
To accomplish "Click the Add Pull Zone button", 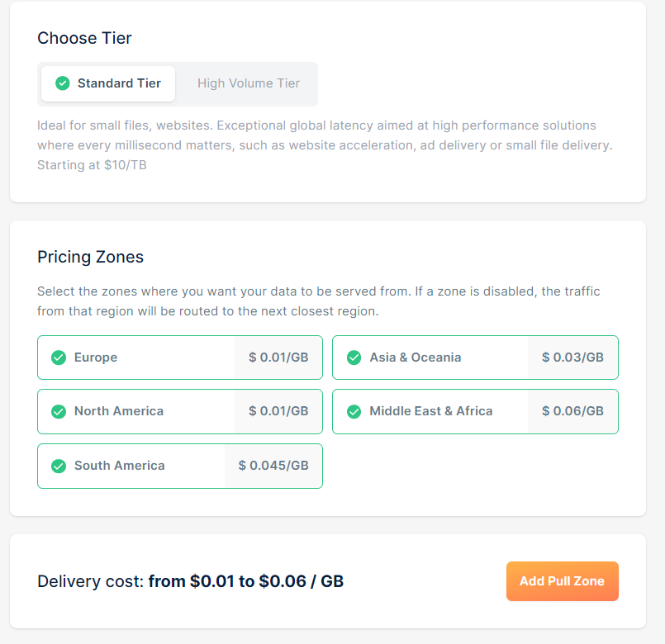I will [x=562, y=580].
